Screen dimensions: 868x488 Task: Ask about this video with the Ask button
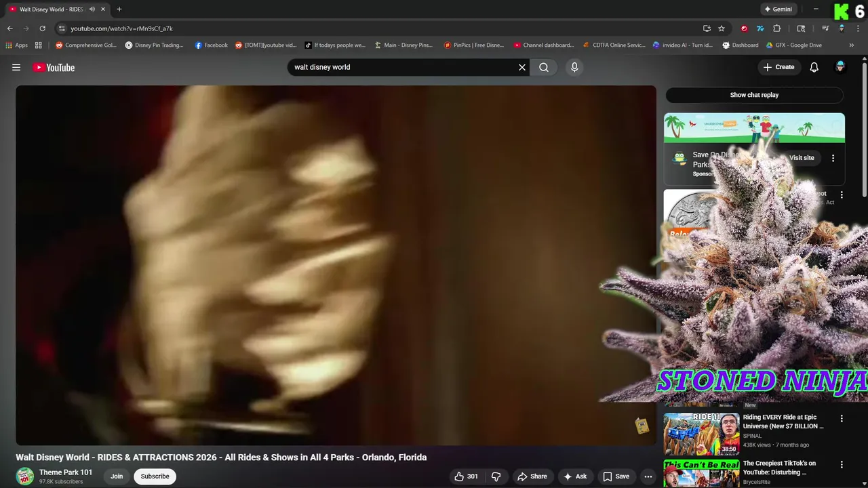tap(575, 476)
